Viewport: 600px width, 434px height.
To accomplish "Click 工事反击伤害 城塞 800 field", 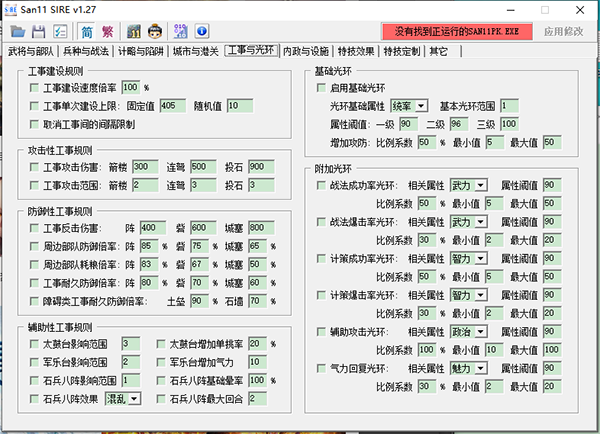I will tap(261, 228).
